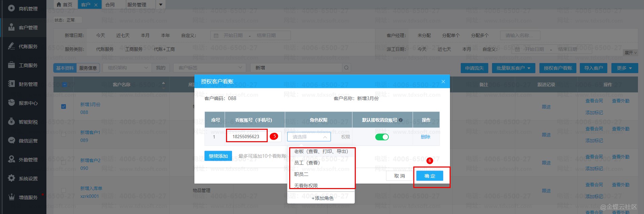The image size is (644, 214).
Task: Click the 报表中心 pie chart icon
Action: (x=11, y=103)
